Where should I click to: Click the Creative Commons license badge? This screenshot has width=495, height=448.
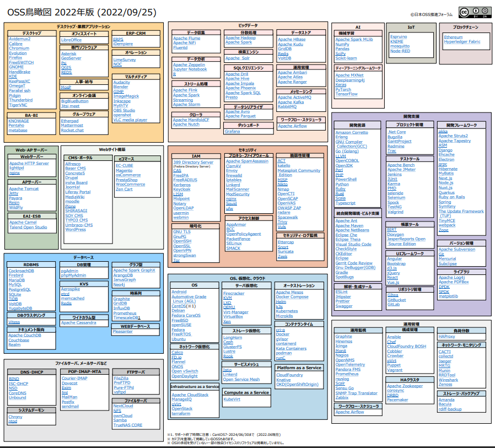pos(475,12)
